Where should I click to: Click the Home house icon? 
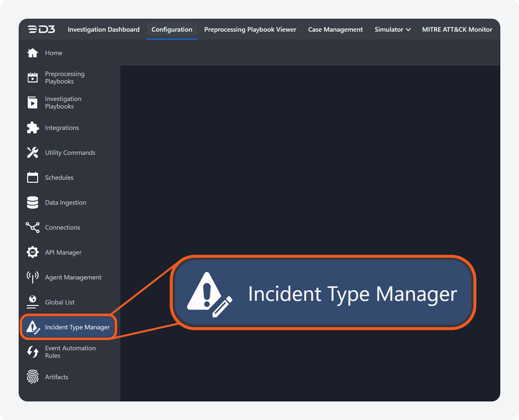point(32,53)
